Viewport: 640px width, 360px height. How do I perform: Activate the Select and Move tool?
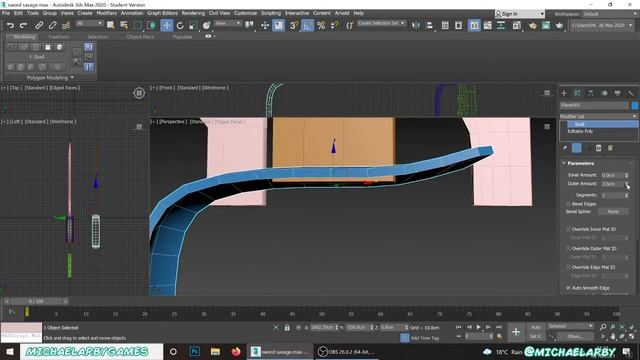(167, 25)
